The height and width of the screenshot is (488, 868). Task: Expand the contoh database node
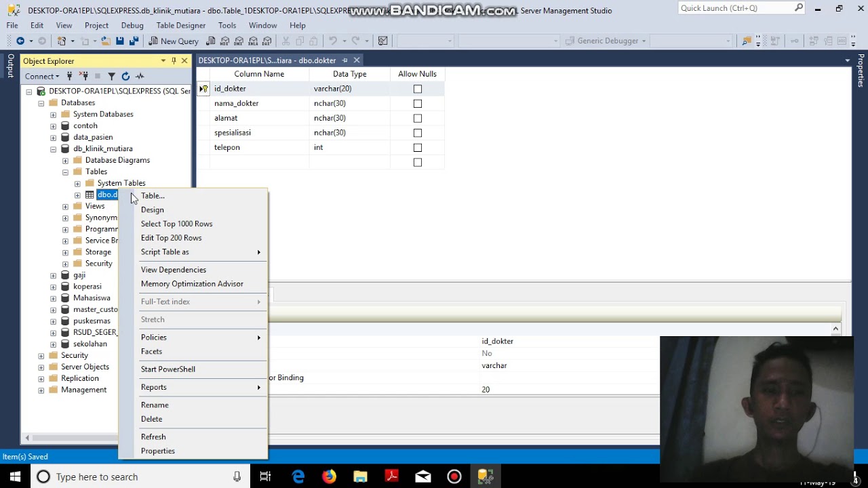54,126
